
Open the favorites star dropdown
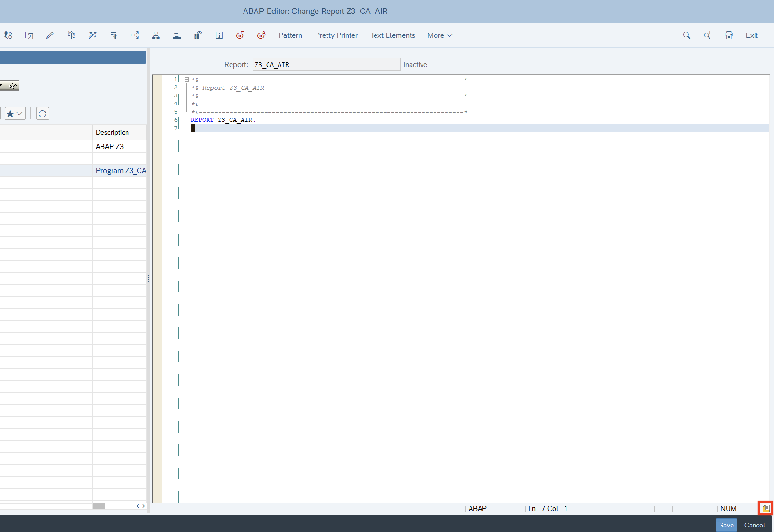click(15, 114)
